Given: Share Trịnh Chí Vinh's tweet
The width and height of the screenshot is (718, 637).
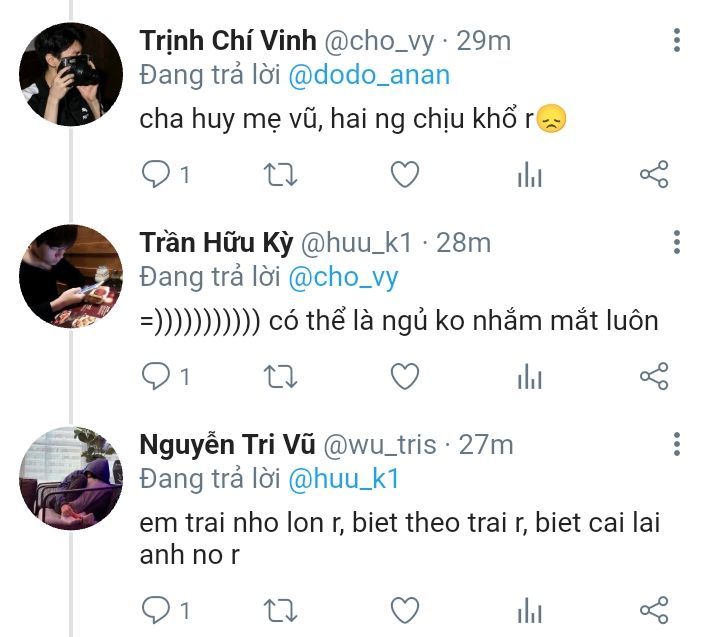Looking at the screenshot, I should click(653, 175).
